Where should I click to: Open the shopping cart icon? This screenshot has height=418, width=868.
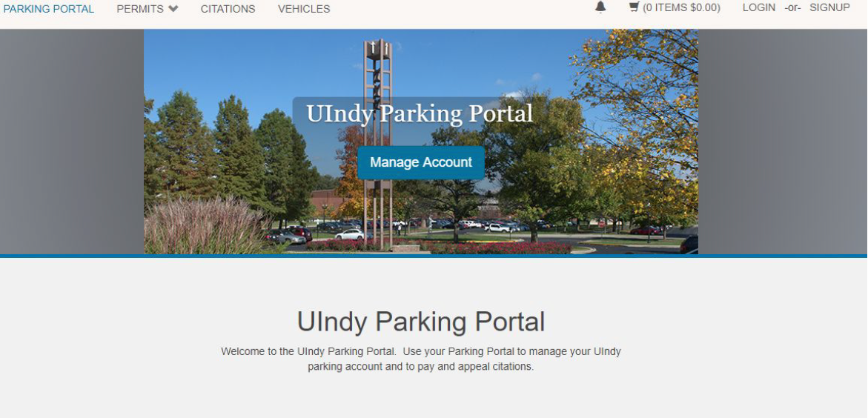(x=634, y=7)
